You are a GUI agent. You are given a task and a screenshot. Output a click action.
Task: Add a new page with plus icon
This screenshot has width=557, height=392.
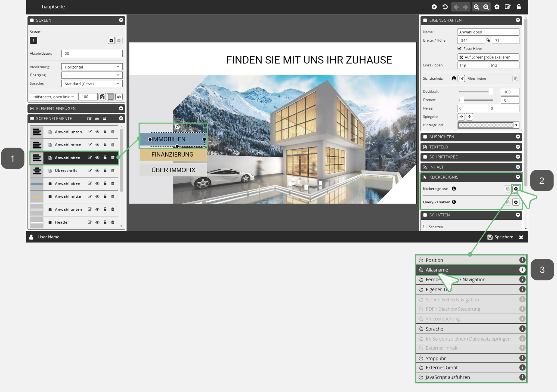coord(111,41)
